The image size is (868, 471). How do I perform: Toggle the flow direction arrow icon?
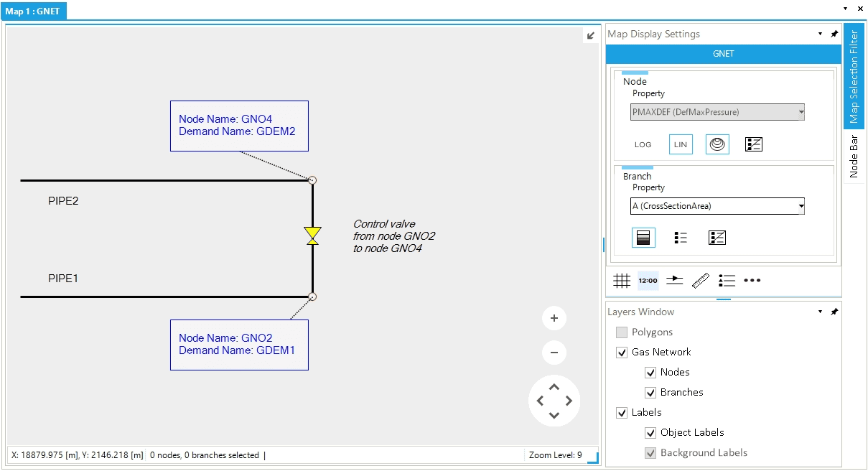pyautogui.click(x=674, y=280)
